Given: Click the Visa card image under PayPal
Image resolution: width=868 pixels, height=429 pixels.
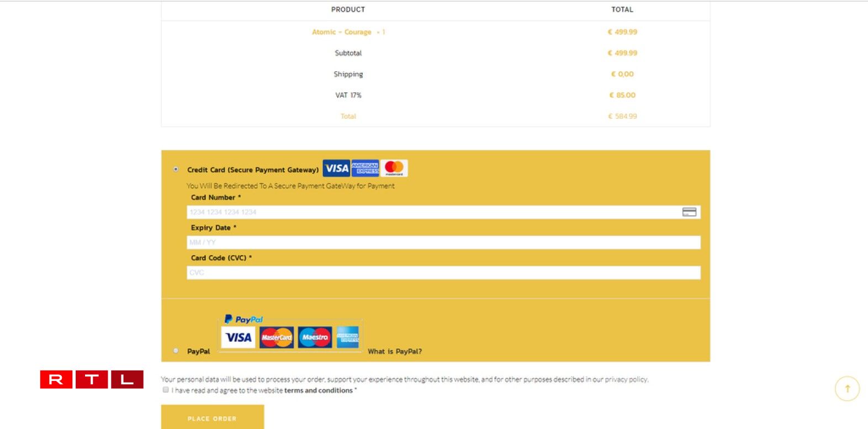Looking at the screenshot, I should [239, 337].
